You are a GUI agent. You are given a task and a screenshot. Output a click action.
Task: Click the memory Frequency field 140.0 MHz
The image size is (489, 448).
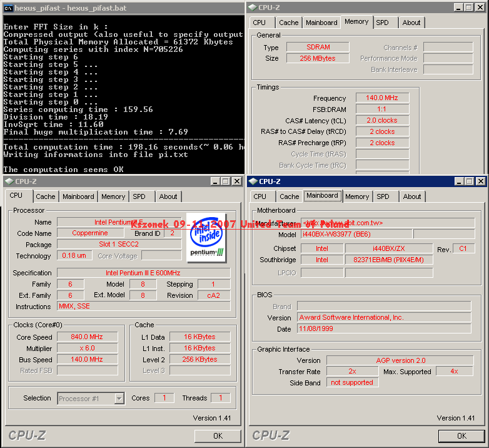point(382,98)
